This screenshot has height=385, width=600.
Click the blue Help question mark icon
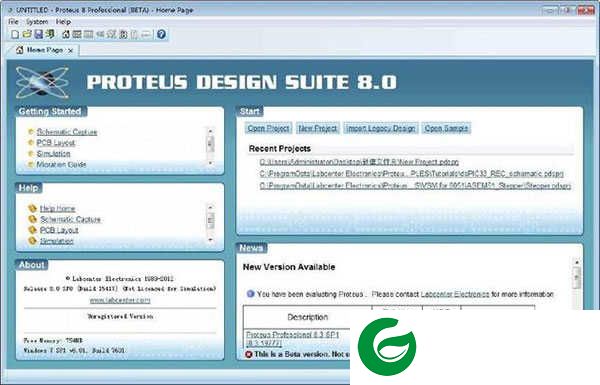click(x=161, y=34)
